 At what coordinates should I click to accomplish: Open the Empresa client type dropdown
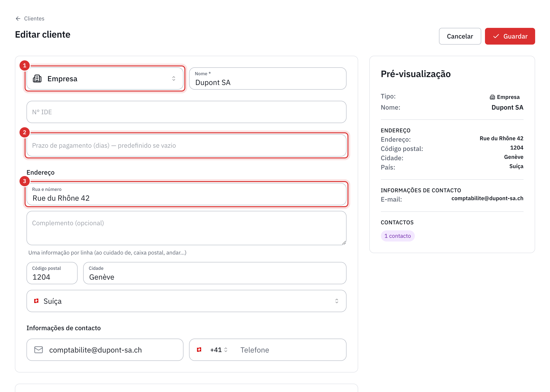105,79
